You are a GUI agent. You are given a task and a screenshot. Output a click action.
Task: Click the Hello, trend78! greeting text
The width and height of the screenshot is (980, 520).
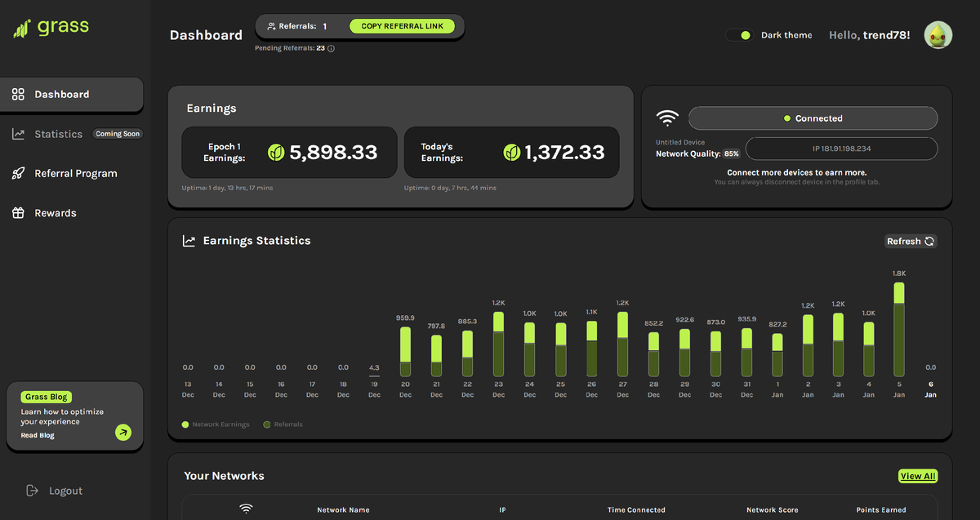(869, 35)
